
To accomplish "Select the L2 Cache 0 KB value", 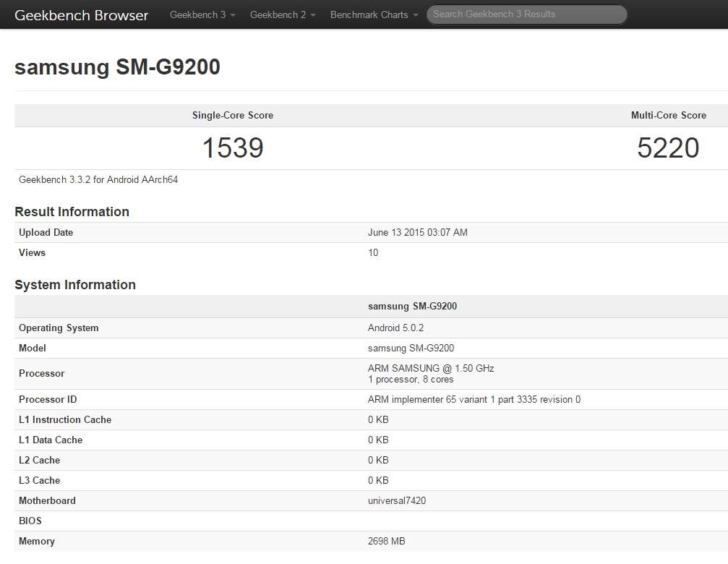I will pyautogui.click(x=378, y=460).
